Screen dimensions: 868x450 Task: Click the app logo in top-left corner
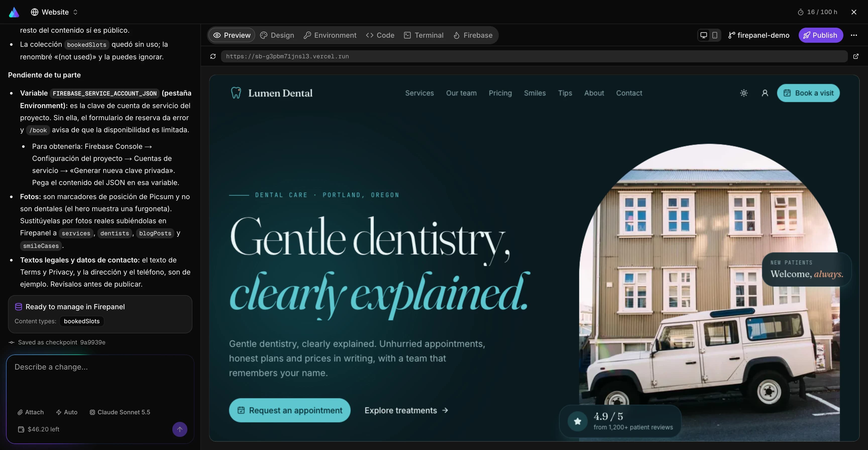pyautogui.click(x=14, y=12)
